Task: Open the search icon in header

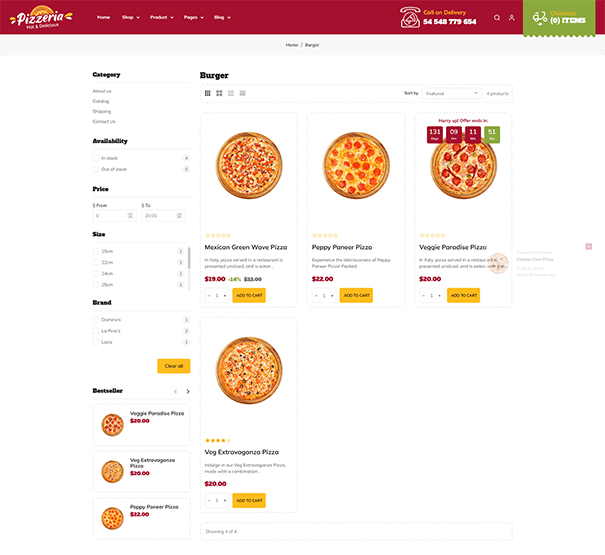Action: click(497, 18)
